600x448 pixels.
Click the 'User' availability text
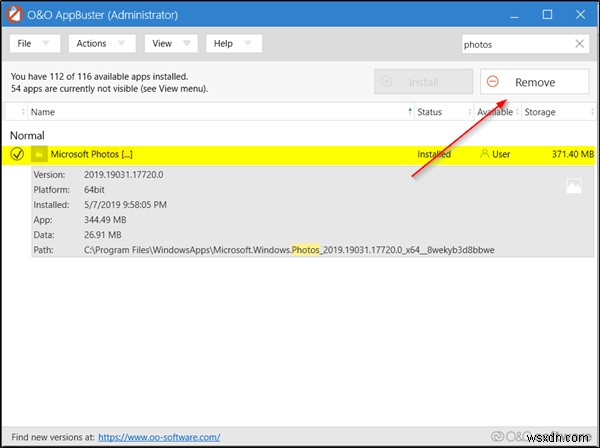pos(501,154)
